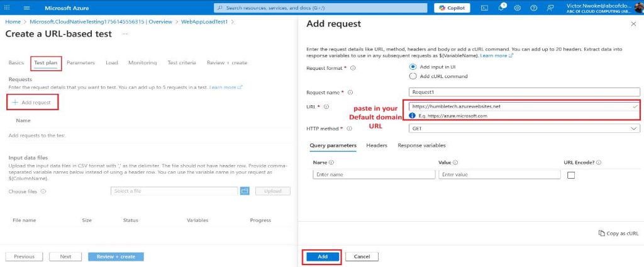Close the Add request panel
This screenshot has width=644, height=267.
pos(633,25)
